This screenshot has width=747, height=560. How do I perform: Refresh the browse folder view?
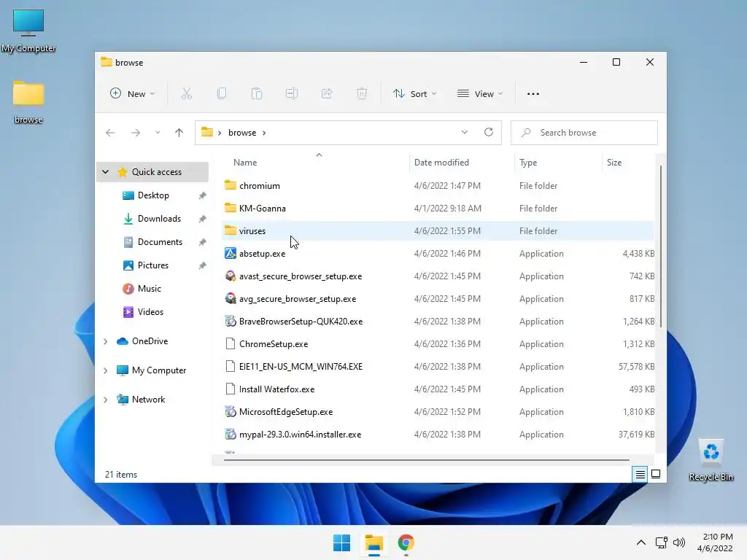click(x=489, y=133)
